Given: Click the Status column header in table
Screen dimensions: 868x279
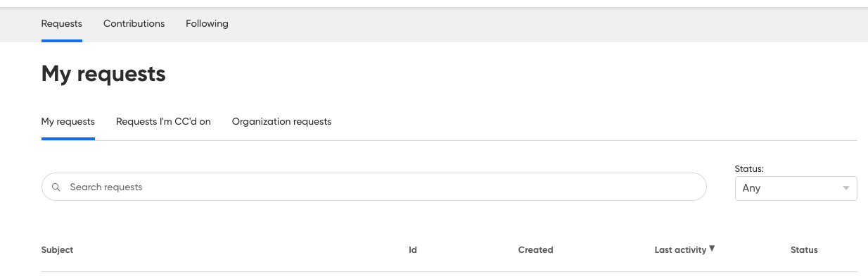Looking at the screenshot, I should pos(804,249).
